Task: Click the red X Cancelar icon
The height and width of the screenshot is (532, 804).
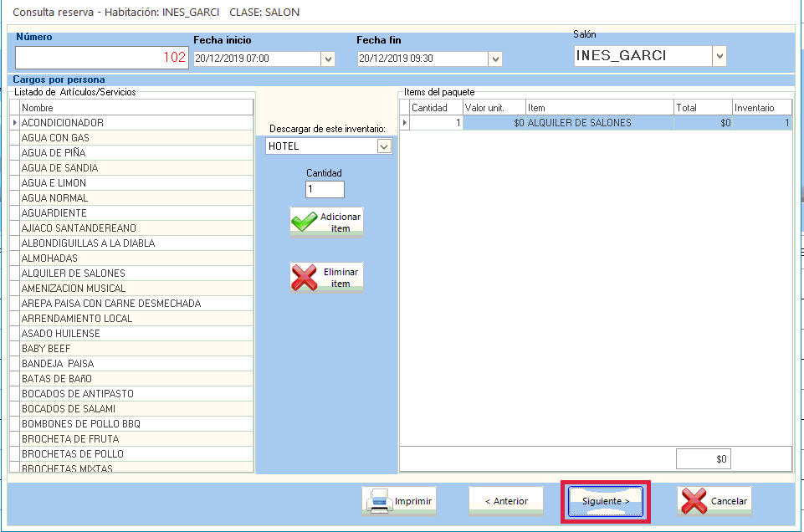Action: (x=694, y=501)
